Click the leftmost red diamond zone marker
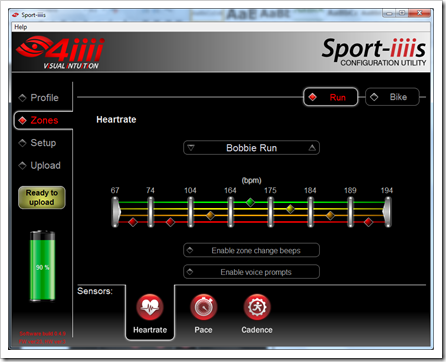This screenshot has height=362, width=446. click(133, 222)
